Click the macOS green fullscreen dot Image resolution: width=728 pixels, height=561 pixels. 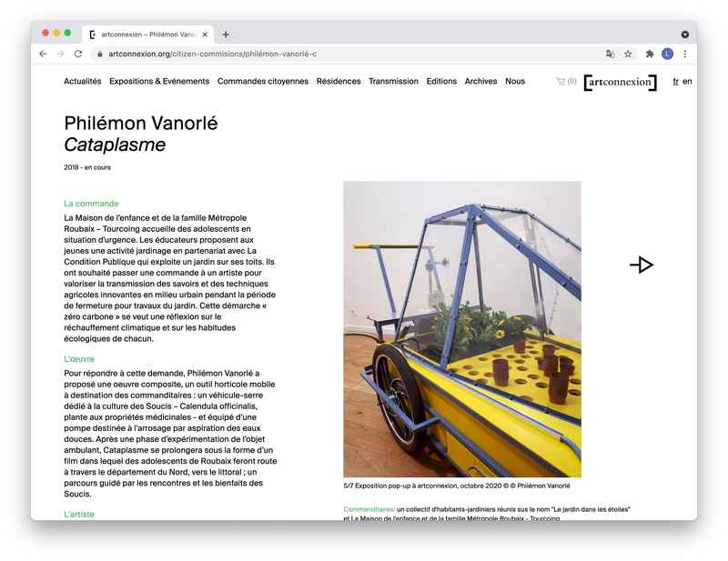coord(67,33)
